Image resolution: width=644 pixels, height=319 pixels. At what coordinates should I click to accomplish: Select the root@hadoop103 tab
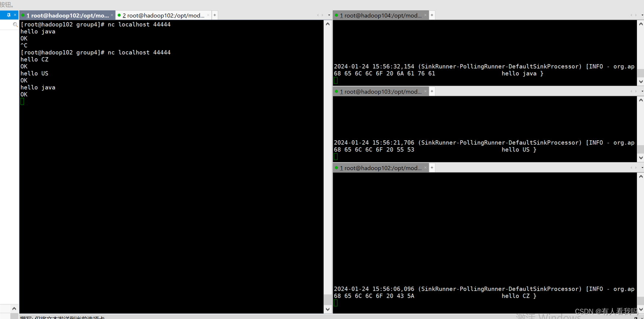tap(381, 91)
